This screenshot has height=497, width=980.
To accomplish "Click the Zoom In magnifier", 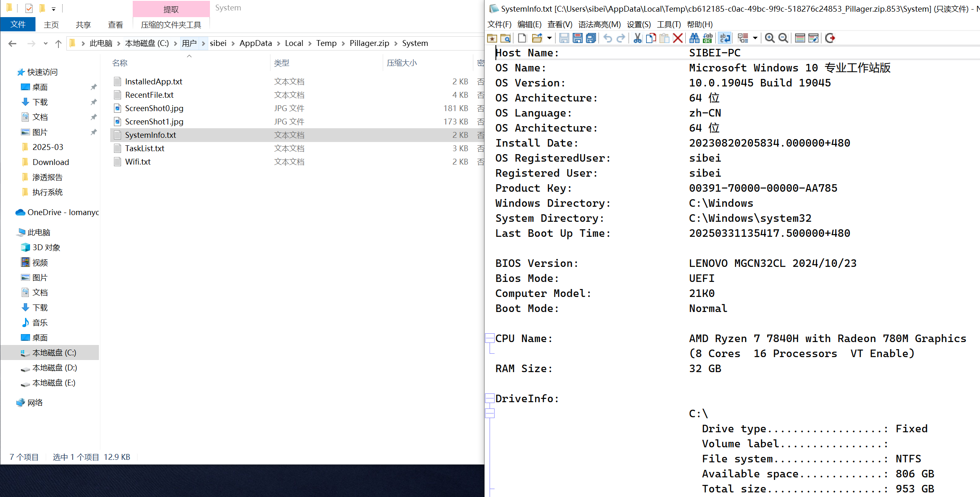I will pyautogui.click(x=770, y=38).
